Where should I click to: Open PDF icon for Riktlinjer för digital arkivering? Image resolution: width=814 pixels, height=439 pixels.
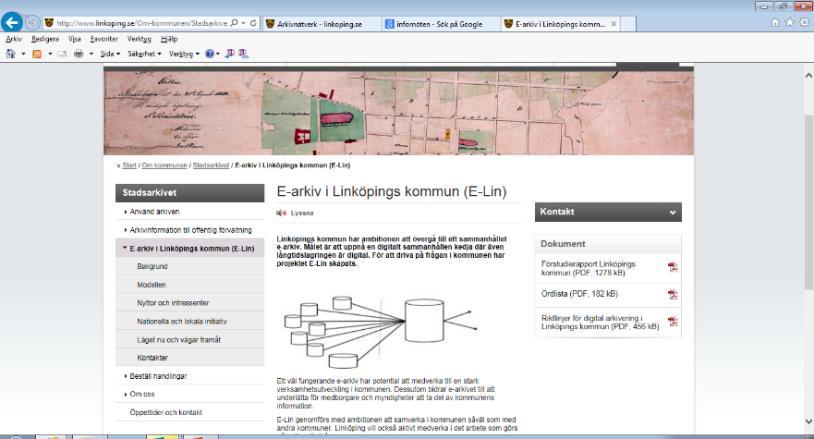coord(673,321)
